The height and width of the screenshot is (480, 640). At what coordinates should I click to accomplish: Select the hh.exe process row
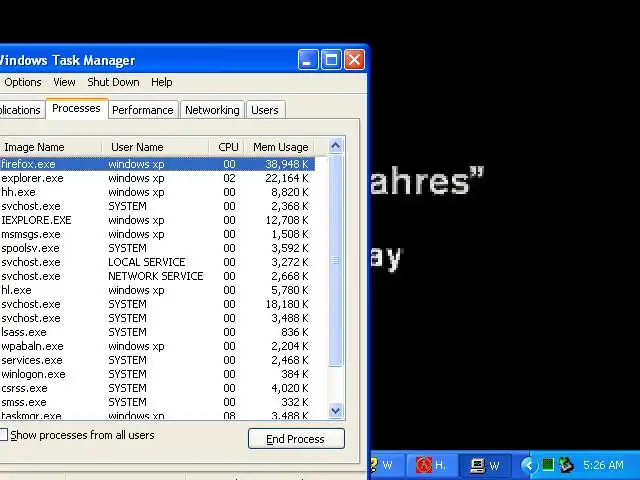pyautogui.click(x=157, y=192)
